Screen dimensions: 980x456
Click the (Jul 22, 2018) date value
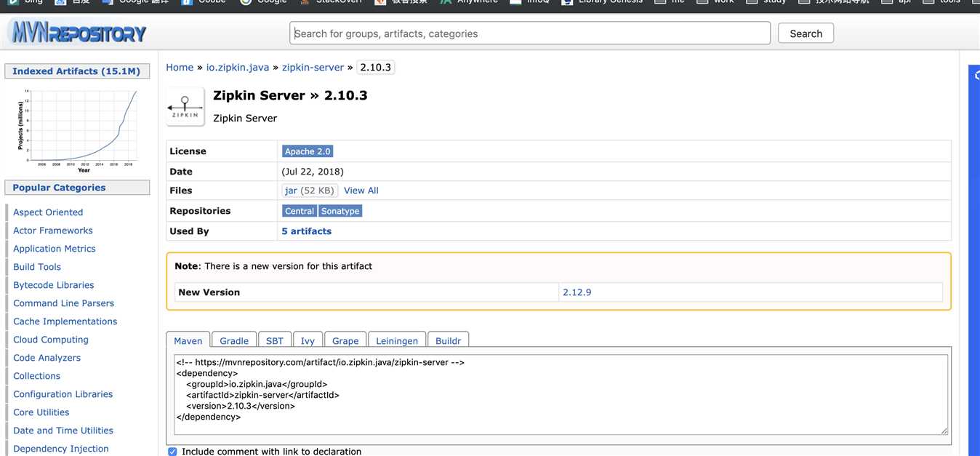click(313, 172)
